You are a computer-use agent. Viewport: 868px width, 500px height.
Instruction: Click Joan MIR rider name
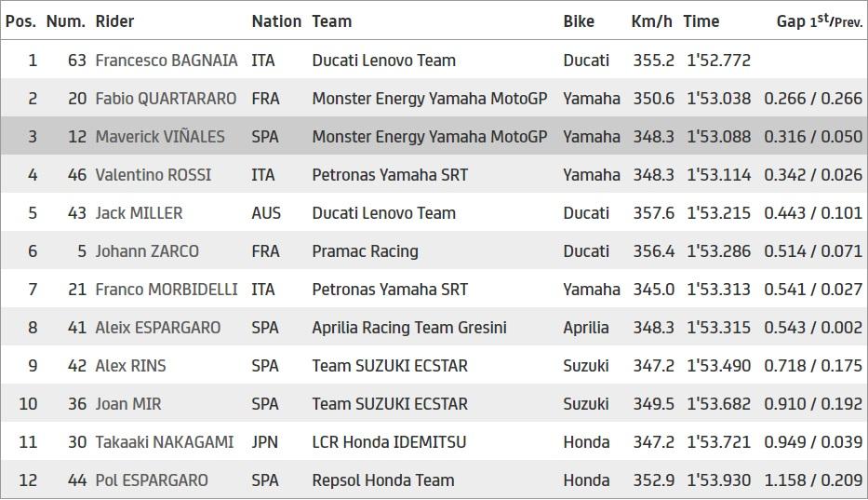(x=127, y=404)
